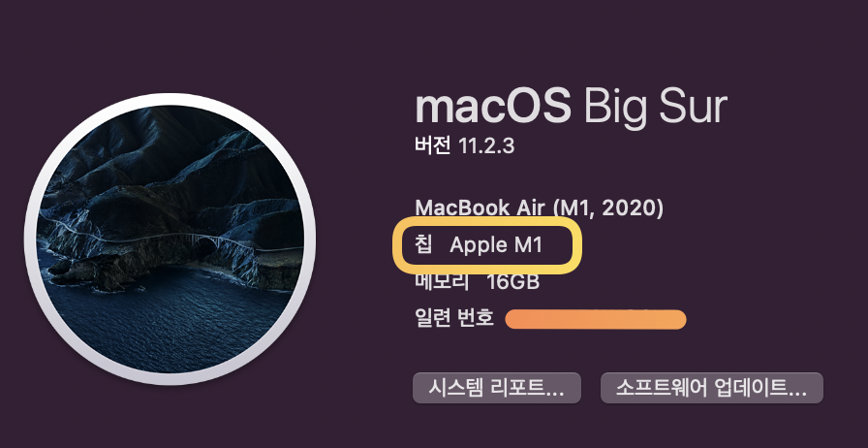Select the 16GB memory value
This screenshot has width=868, height=448.
tap(512, 281)
